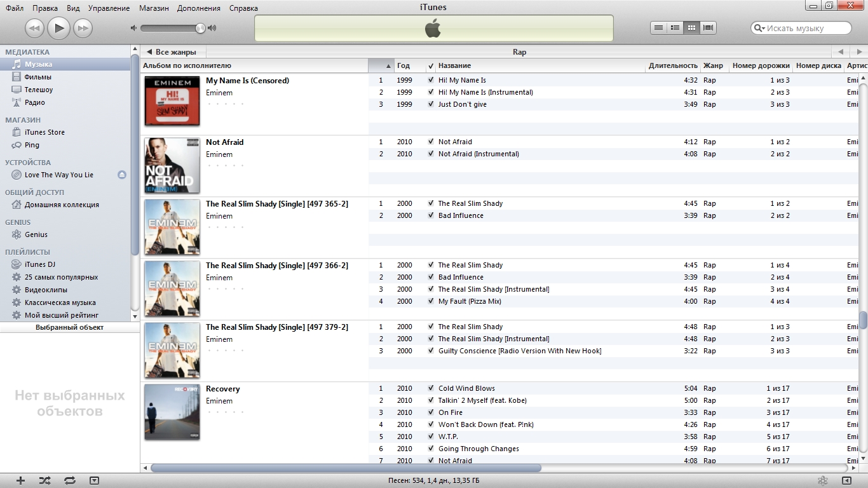This screenshot has height=488, width=868.
Task: Click the sidebar scroll-down arrow
Action: click(135, 316)
